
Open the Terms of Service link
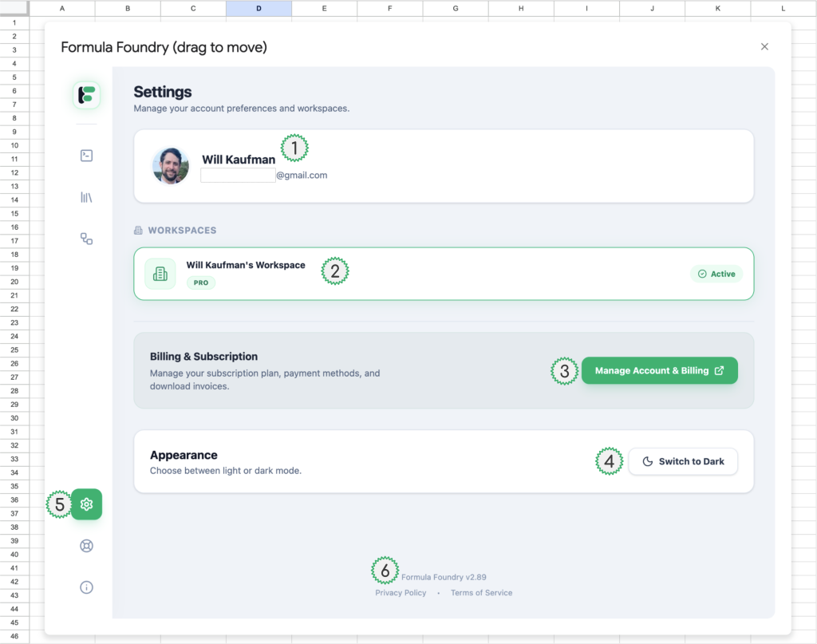click(481, 593)
